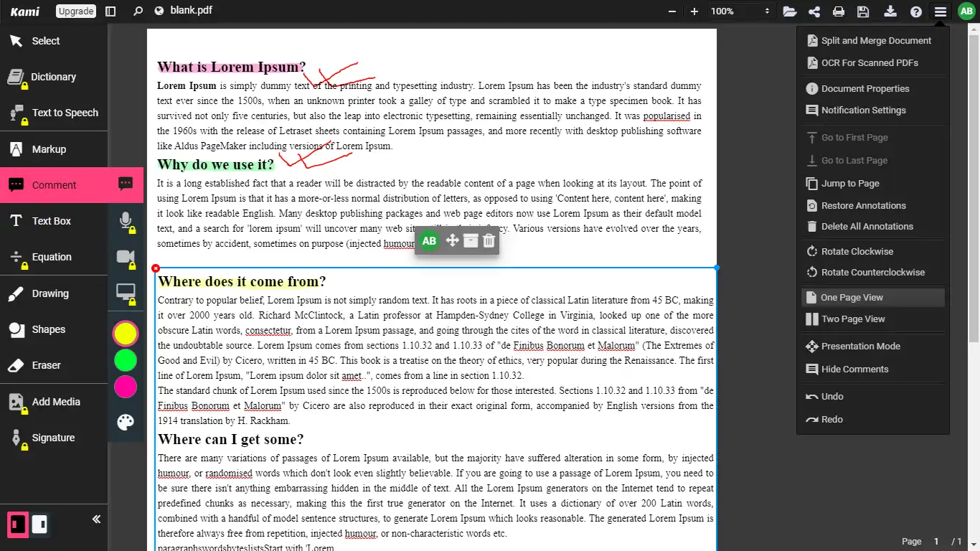The height and width of the screenshot is (551, 980).
Task: Close the hamburger menu
Action: click(x=940, y=11)
